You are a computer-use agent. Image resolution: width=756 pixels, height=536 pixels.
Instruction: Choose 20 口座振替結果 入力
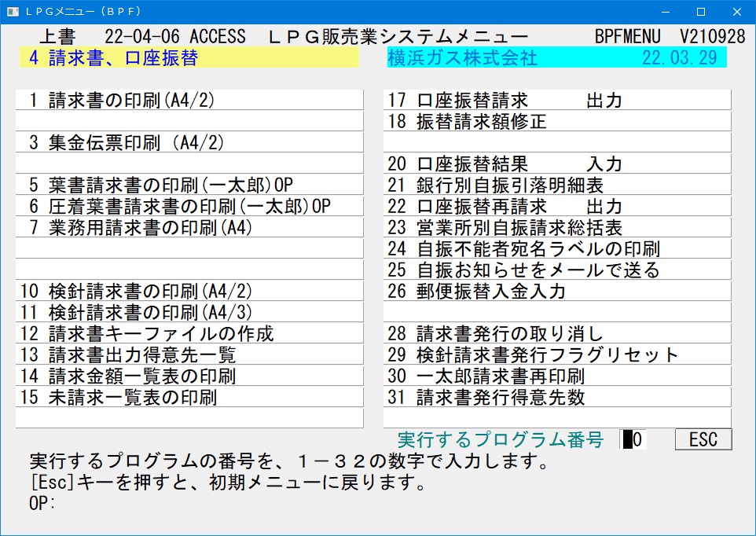(x=557, y=164)
